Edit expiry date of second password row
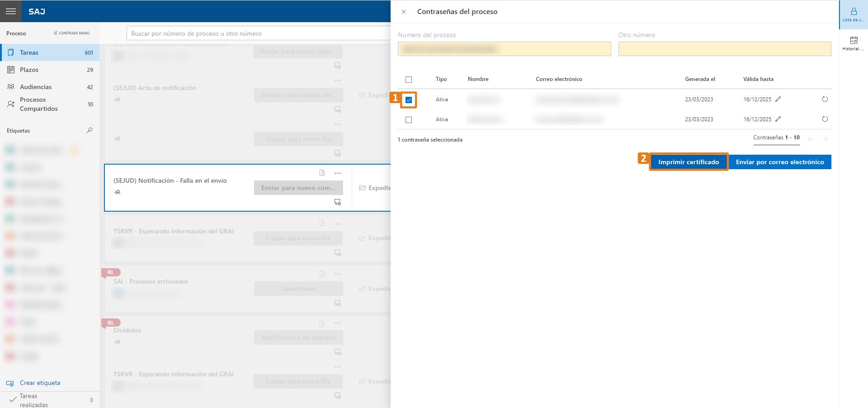 pos(778,119)
